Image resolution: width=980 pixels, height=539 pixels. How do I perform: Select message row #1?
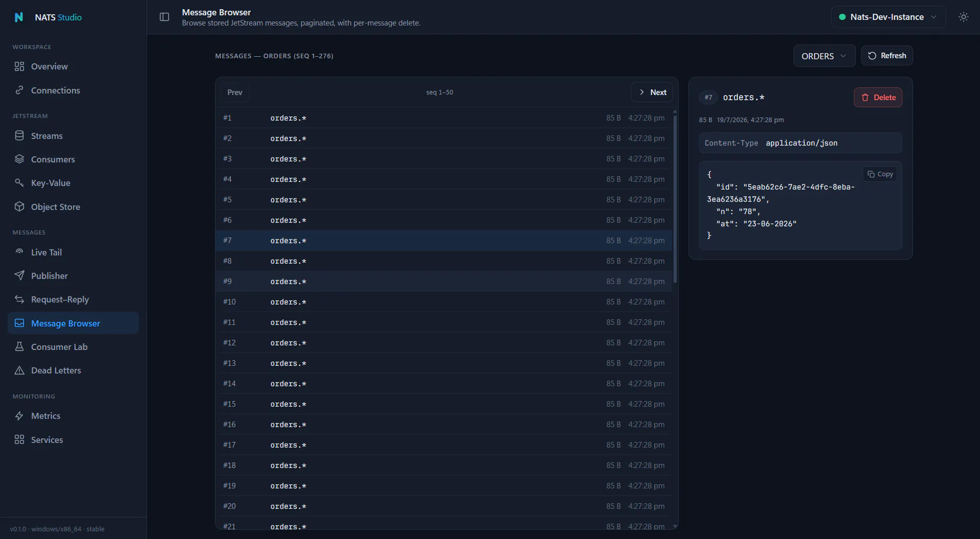[444, 118]
